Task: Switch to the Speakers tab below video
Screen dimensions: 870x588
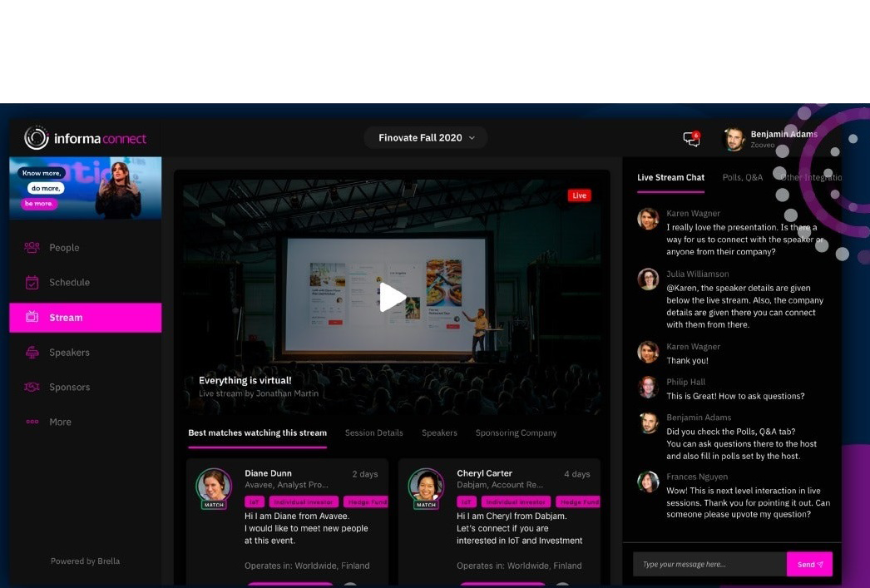Action: click(439, 433)
